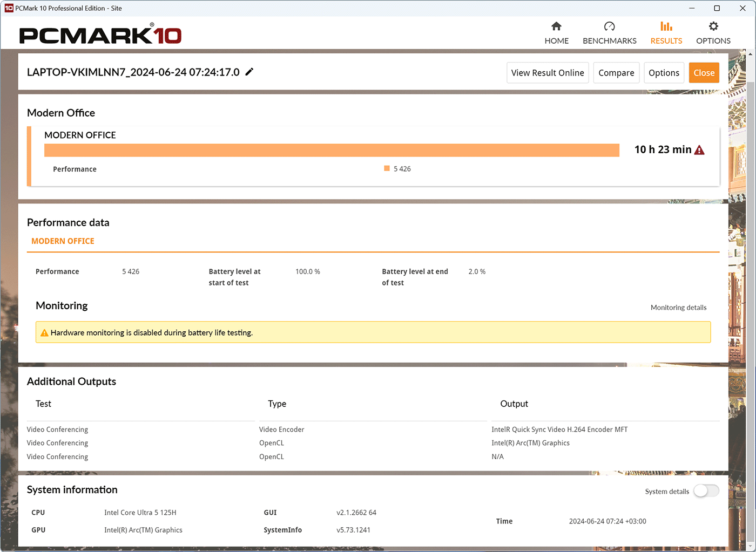Click the Compare button
Screen dimensions: 756x552
click(x=616, y=73)
